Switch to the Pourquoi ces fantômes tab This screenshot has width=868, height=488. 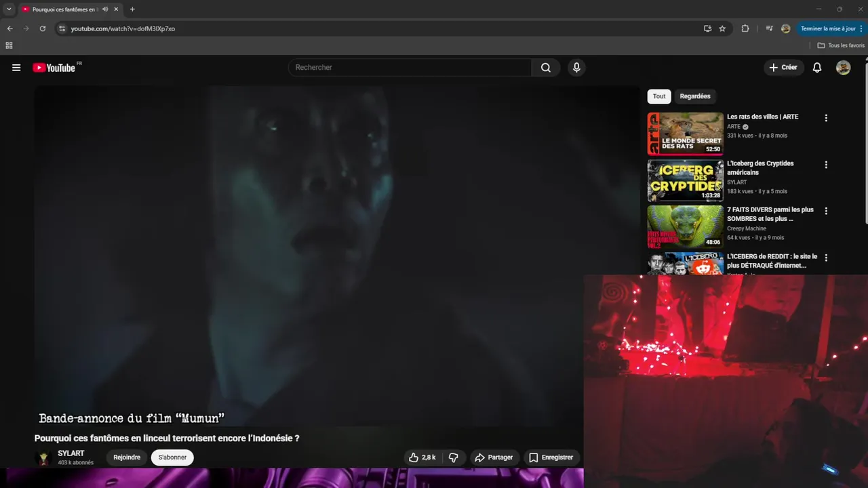(65, 9)
